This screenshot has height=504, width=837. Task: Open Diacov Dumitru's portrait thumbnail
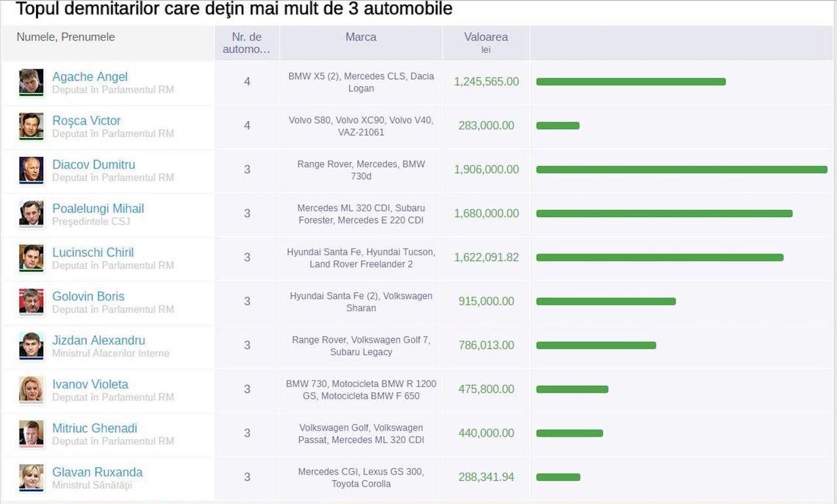(31, 170)
